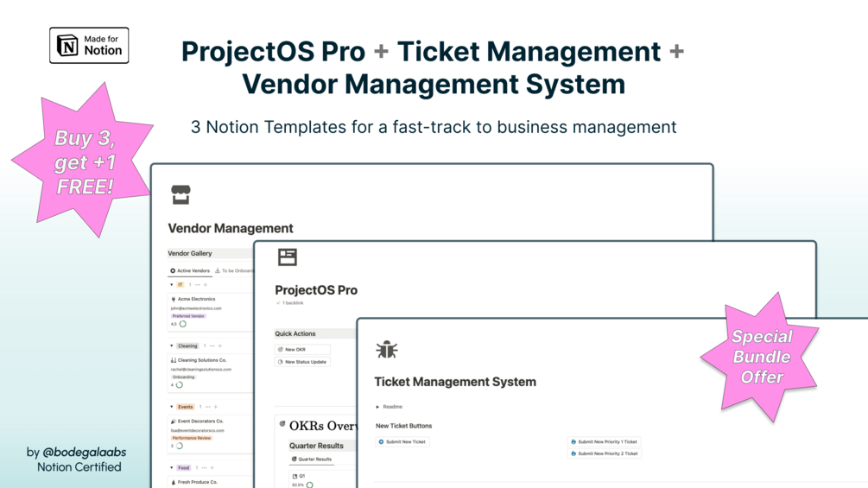Click the ProjectOS Pro page title

(x=316, y=290)
